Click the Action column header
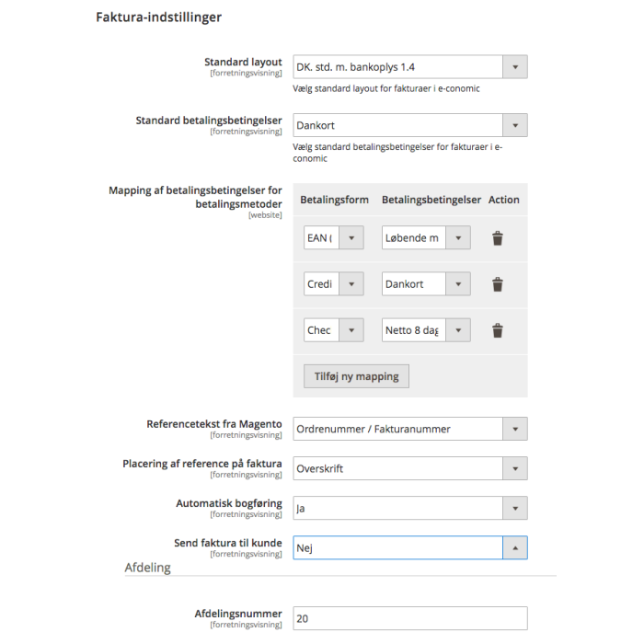This screenshot has width=644, height=644. click(503, 200)
